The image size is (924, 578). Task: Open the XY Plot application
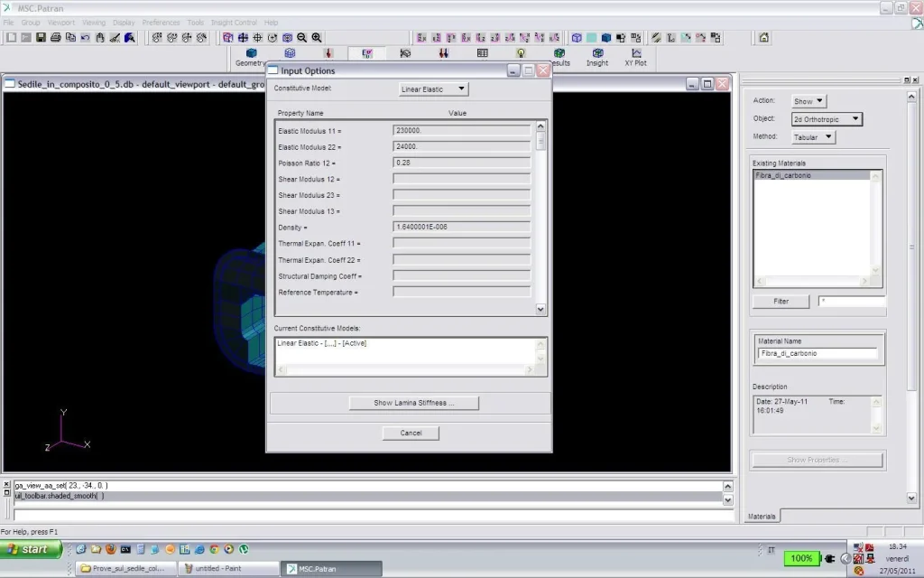[x=636, y=57]
